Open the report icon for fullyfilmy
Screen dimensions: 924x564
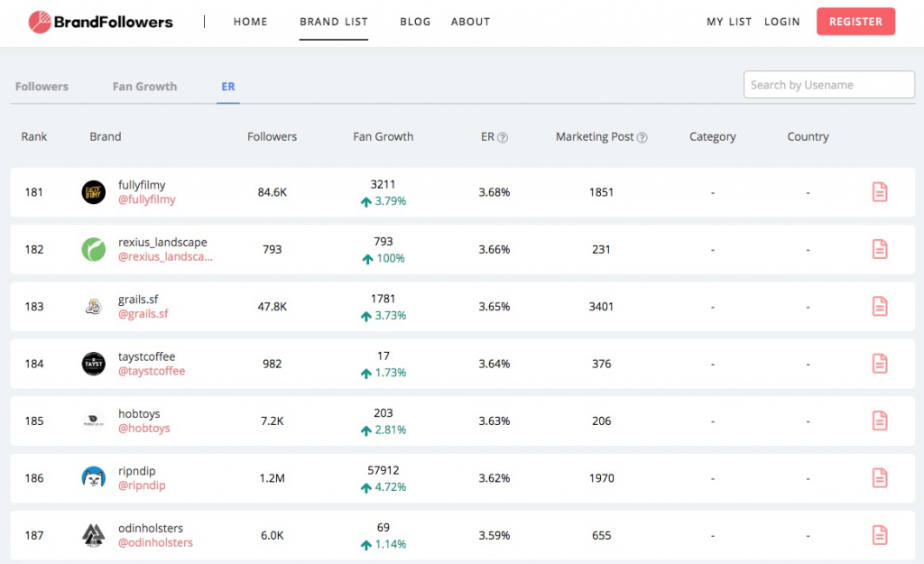click(880, 192)
